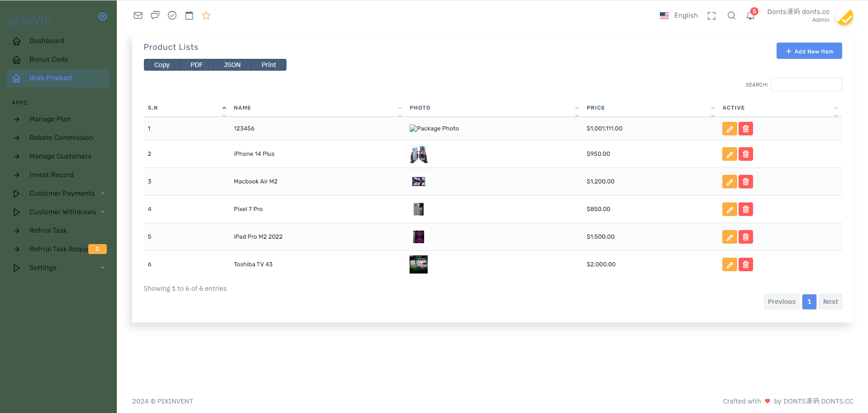Edit iPad Pro M2 2022 row
The height and width of the screenshot is (413, 868).
coord(730,237)
